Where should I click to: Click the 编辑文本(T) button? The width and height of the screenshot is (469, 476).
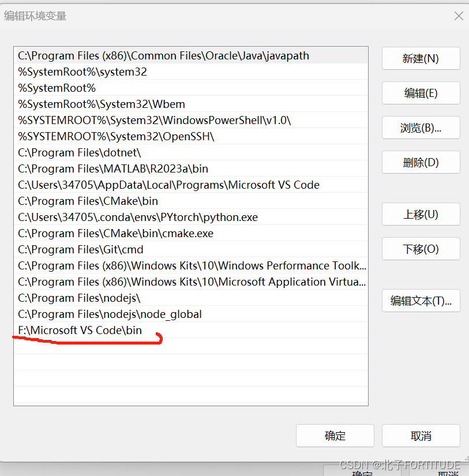[x=421, y=301]
